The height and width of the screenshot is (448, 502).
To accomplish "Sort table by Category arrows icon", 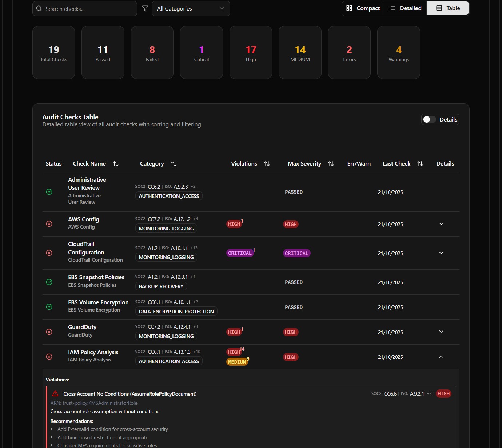I will [x=174, y=164].
